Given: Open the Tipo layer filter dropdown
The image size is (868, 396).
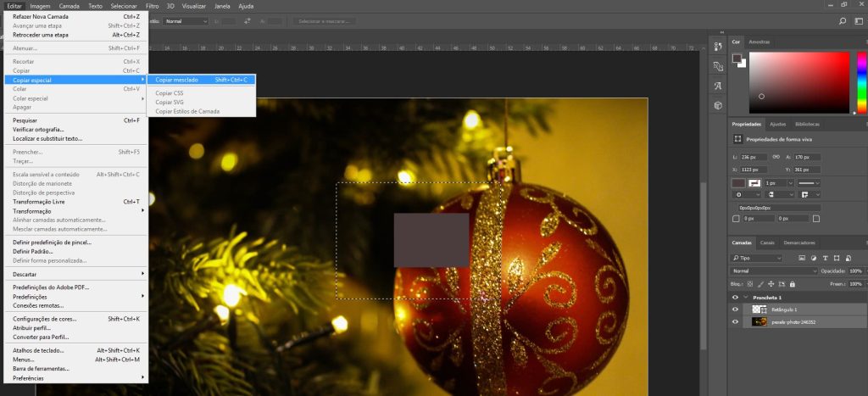Looking at the screenshot, I should point(756,258).
